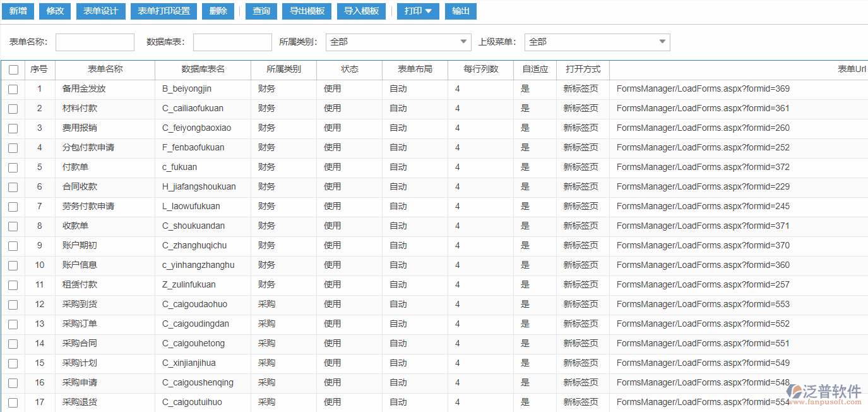This screenshot has height=412, width=868.
Task: Check the checkbox for 备用金发放 row
Action: pos(13,88)
